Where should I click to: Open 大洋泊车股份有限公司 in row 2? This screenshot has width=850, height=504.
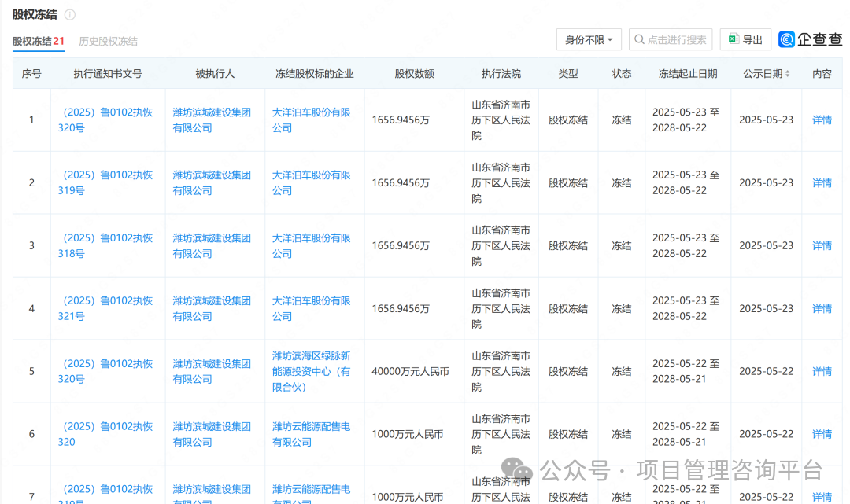pyautogui.click(x=312, y=182)
